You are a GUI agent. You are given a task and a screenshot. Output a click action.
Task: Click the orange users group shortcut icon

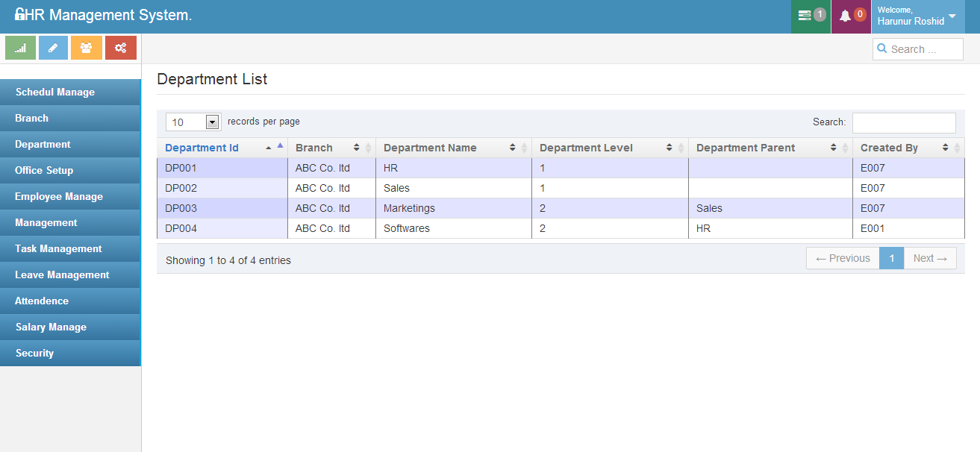click(87, 48)
